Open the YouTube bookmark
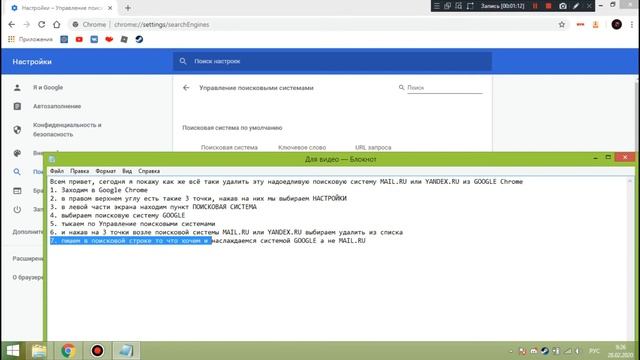Screen dimensions: 640x360 (x=79, y=39)
